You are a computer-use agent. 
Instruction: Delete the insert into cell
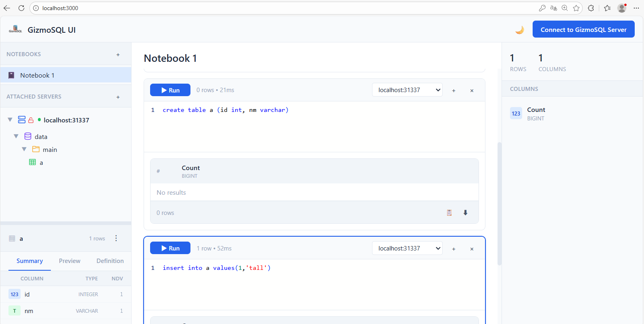(472, 249)
